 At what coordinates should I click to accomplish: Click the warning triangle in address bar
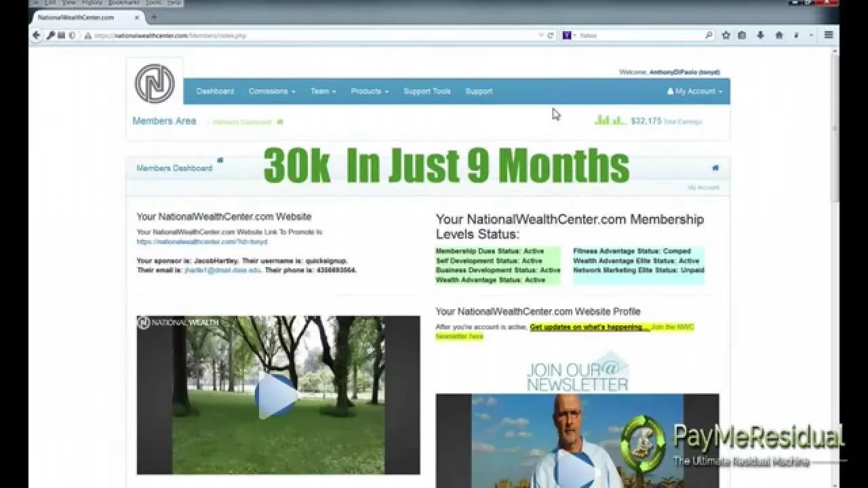[x=87, y=35]
